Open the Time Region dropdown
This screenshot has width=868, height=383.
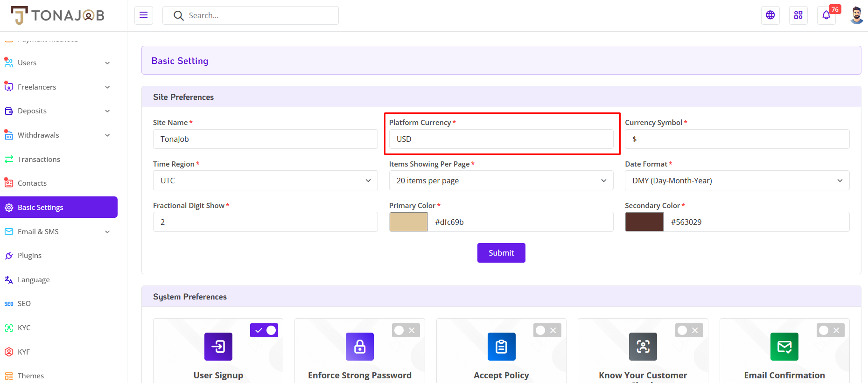tap(265, 181)
